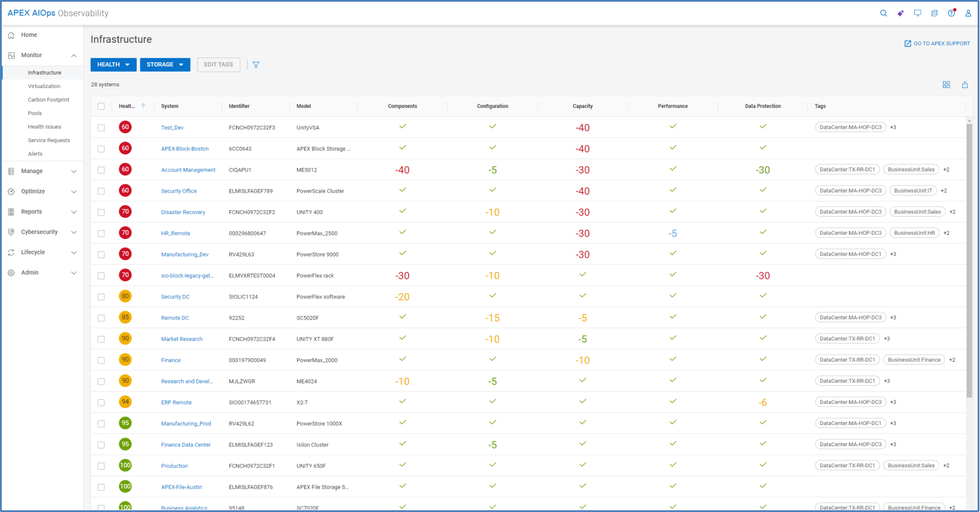This screenshot has width=980, height=512.
Task: Check the Production row checkbox
Action: [101, 466]
